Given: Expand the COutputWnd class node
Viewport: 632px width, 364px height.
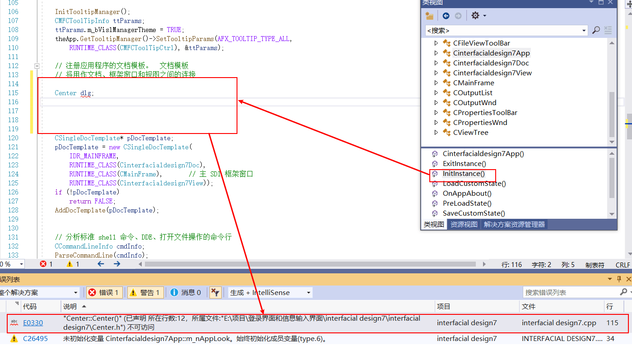Looking at the screenshot, I should pyautogui.click(x=436, y=103).
